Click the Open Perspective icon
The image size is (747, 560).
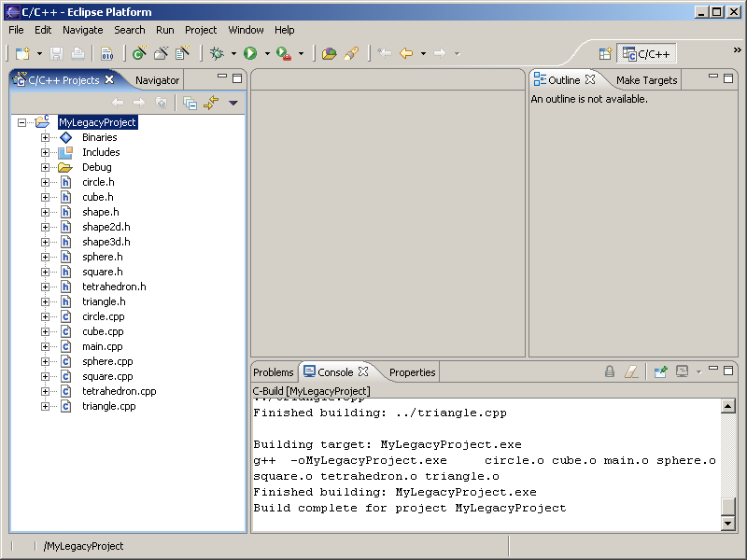click(x=605, y=54)
